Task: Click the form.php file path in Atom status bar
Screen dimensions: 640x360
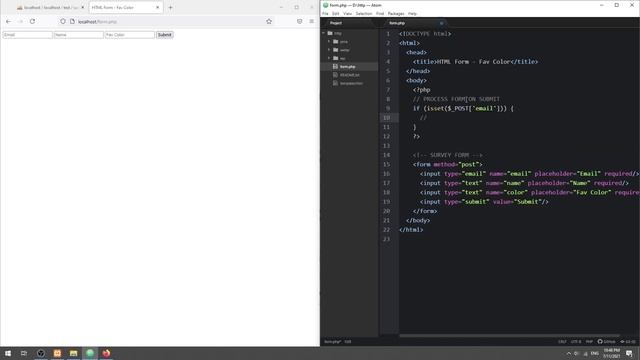Action: (332, 342)
